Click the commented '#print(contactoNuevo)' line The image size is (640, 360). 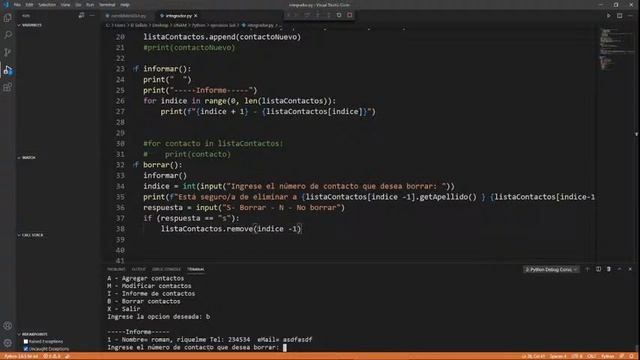[x=189, y=48]
